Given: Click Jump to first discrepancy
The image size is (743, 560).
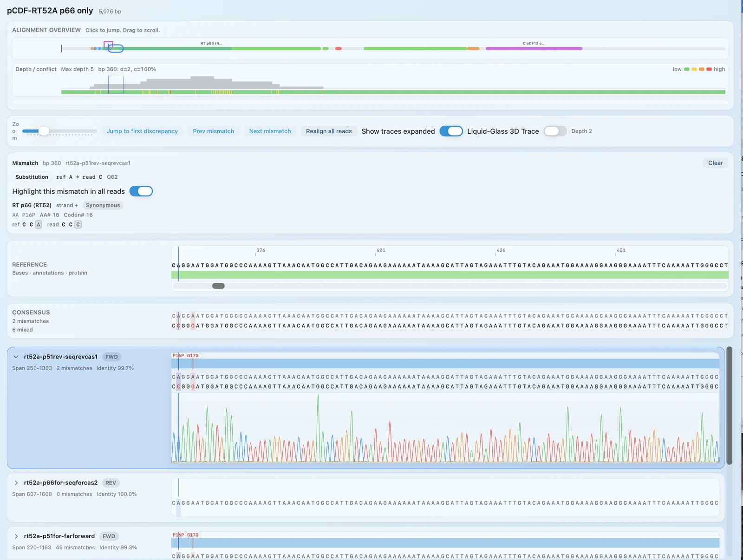Looking at the screenshot, I should 142,131.
